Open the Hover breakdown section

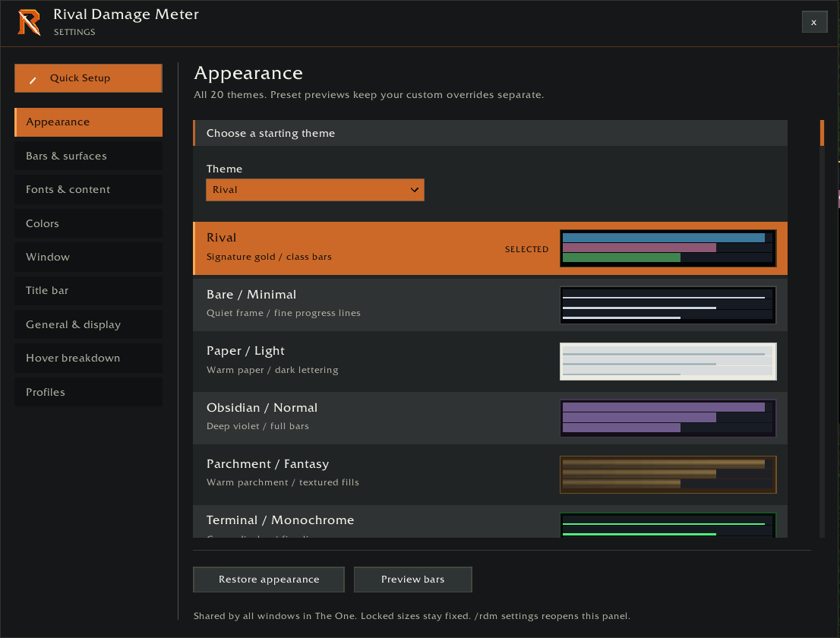(88, 358)
